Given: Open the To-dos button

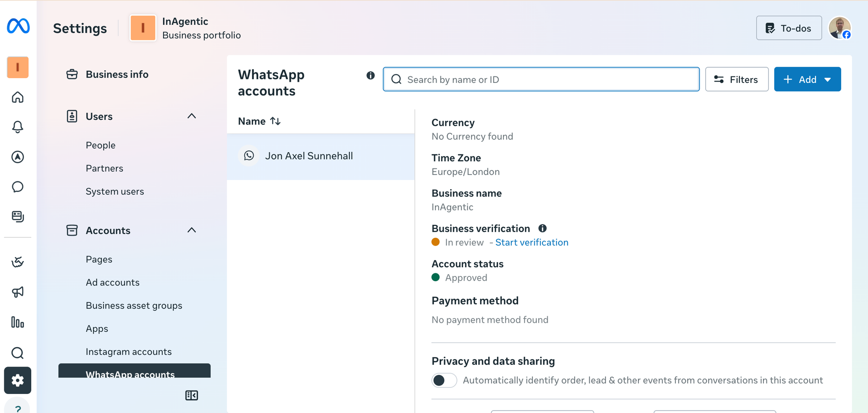Looking at the screenshot, I should point(789,28).
